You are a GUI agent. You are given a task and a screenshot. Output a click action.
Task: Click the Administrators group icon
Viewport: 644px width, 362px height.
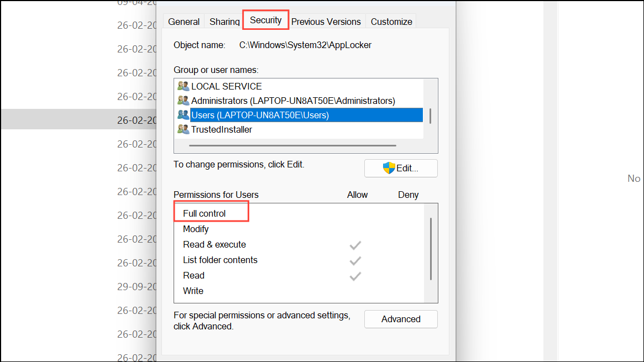coord(183,100)
